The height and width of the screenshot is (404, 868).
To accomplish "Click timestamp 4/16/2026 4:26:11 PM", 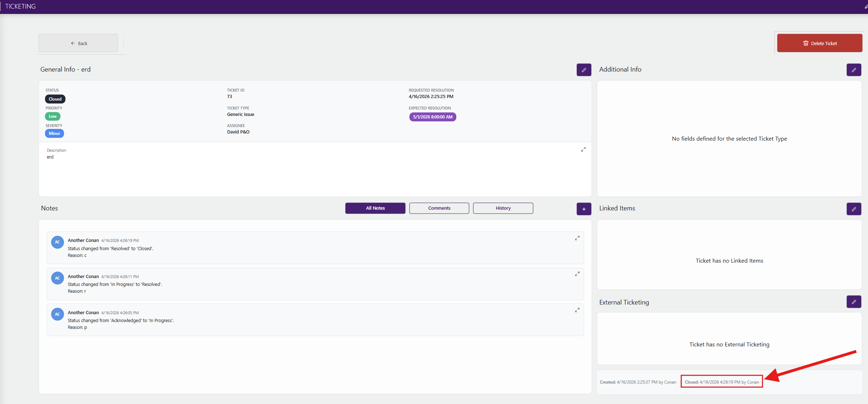I will point(120,277).
